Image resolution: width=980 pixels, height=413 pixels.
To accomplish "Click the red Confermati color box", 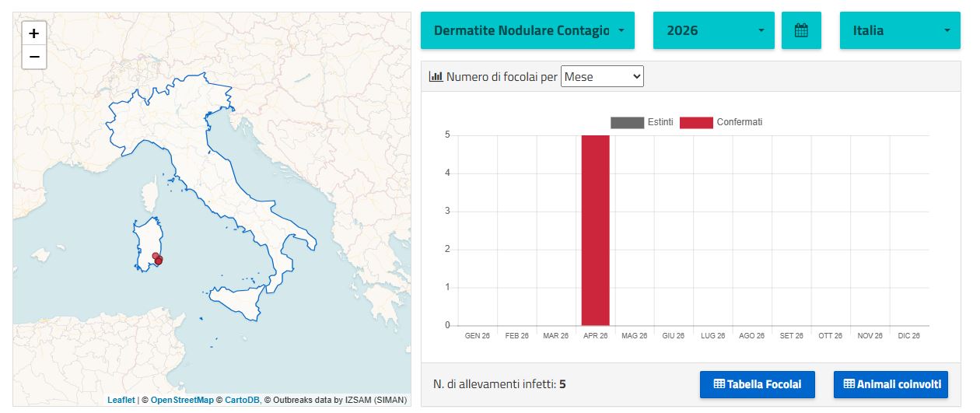I will 696,122.
